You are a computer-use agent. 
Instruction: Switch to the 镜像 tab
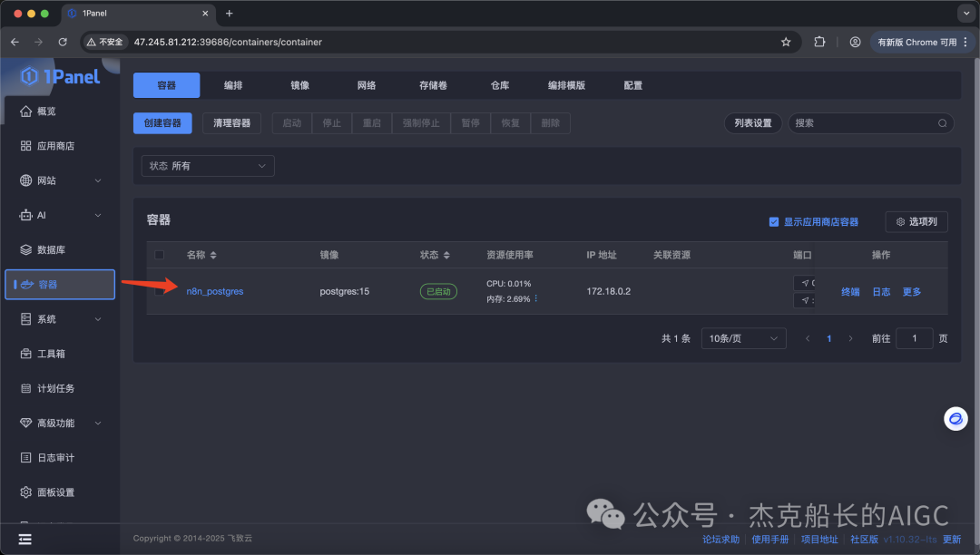pos(300,85)
